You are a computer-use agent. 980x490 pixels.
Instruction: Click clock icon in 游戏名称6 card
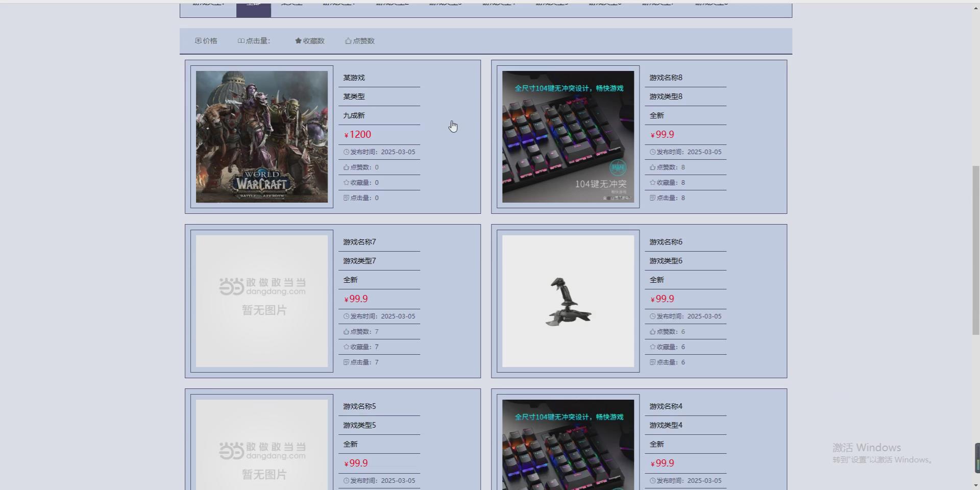(652, 316)
